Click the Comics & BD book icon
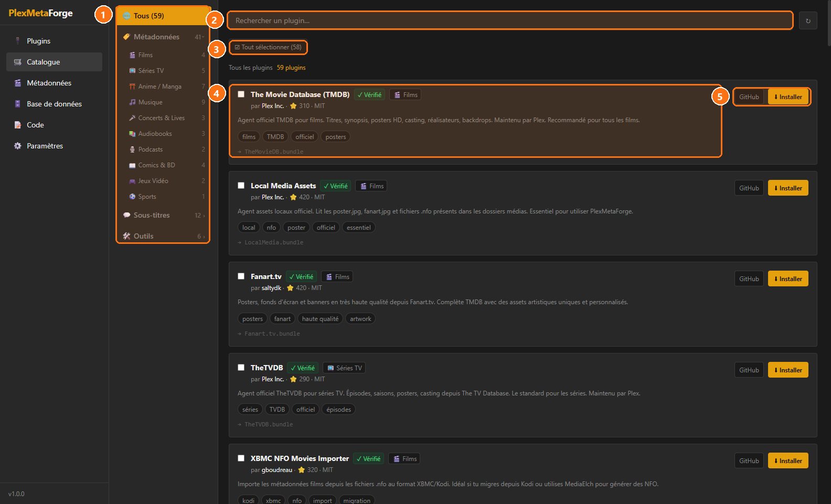831x504 pixels. click(133, 165)
